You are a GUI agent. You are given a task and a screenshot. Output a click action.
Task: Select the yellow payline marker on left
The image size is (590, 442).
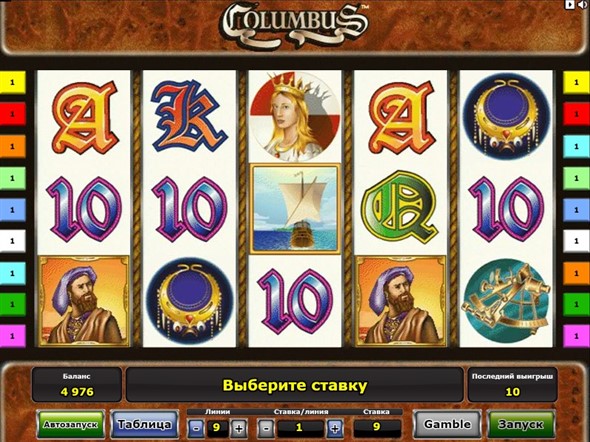click(12, 82)
